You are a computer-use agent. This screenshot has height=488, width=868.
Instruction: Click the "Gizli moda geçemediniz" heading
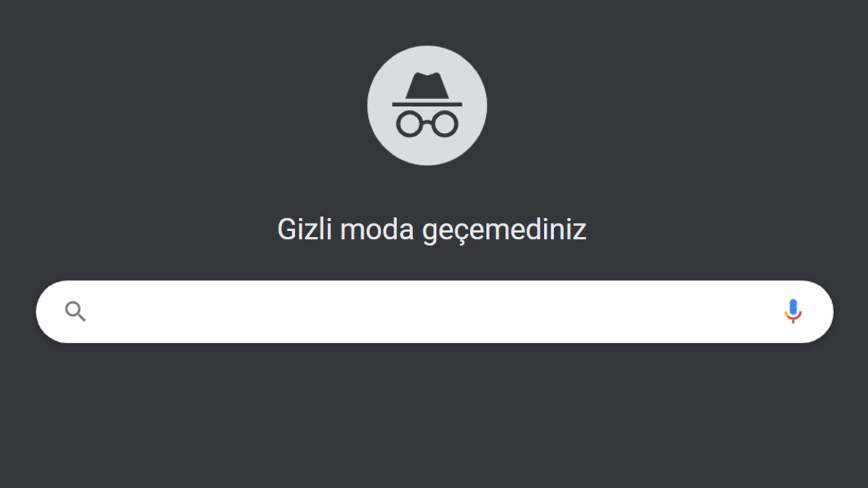(432, 230)
